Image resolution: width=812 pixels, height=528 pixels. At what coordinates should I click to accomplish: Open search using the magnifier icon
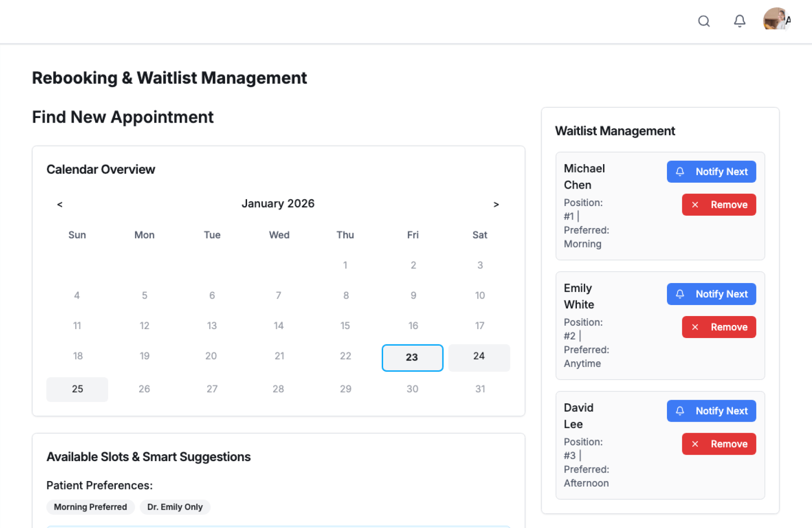point(704,21)
